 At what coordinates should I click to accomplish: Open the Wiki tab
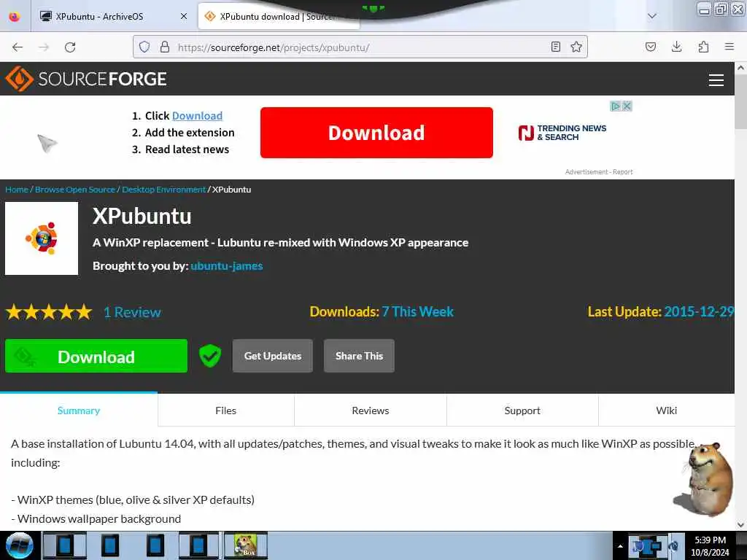667,411
